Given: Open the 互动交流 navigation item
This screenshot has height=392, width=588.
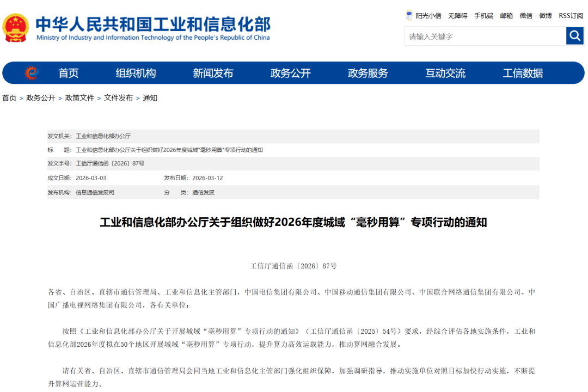Looking at the screenshot, I should 445,73.
